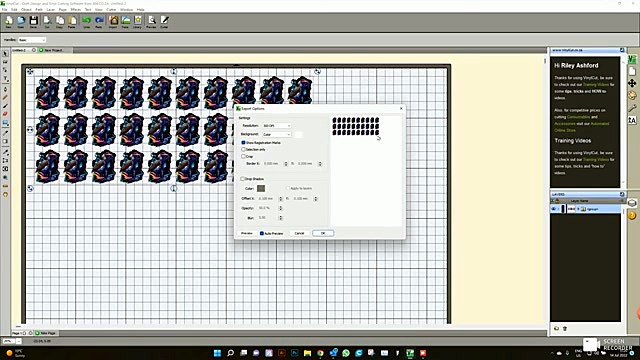Open the Position move-arrows panel icon
Viewport: 640px width, 360px height.
[632, 83]
